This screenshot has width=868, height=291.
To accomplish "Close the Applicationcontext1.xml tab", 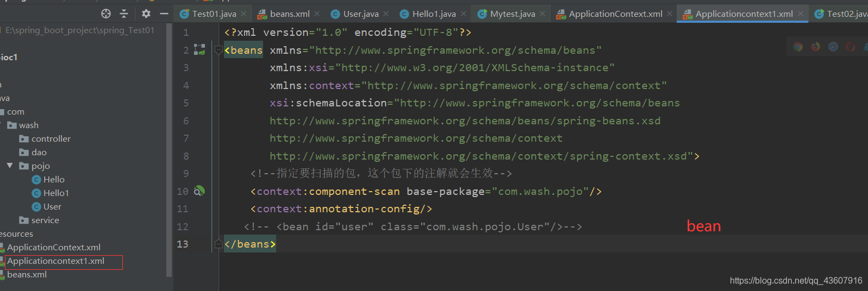I will (x=801, y=14).
